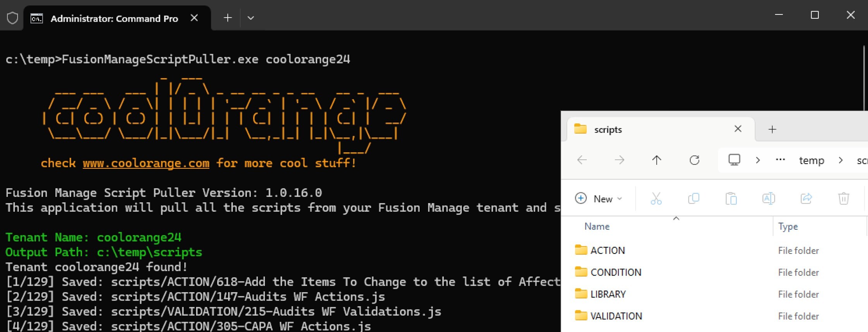The height and width of the screenshot is (332, 868).
Task: Click temp in the address breadcrumb
Action: tap(812, 160)
